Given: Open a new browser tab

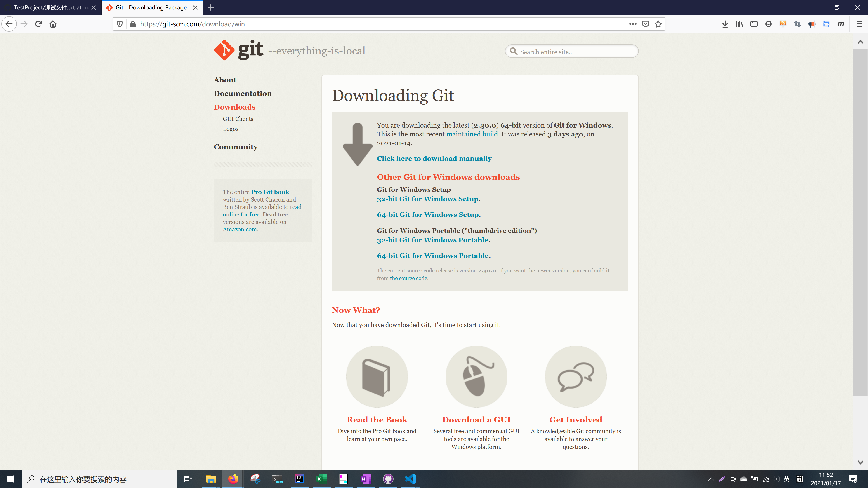Looking at the screenshot, I should 211,7.
